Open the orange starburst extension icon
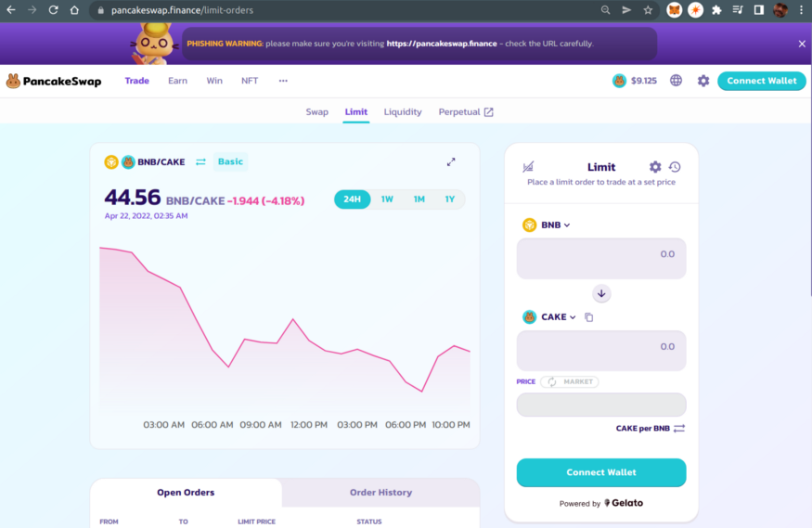The width and height of the screenshot is (812, 528). [695, 10]
